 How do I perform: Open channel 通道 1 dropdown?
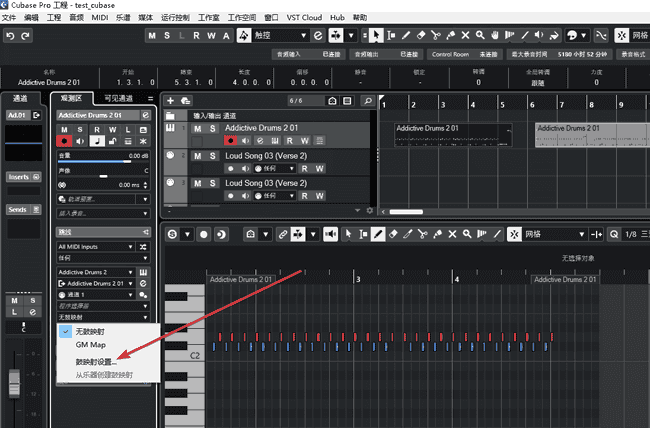click(x=96, y=295)
